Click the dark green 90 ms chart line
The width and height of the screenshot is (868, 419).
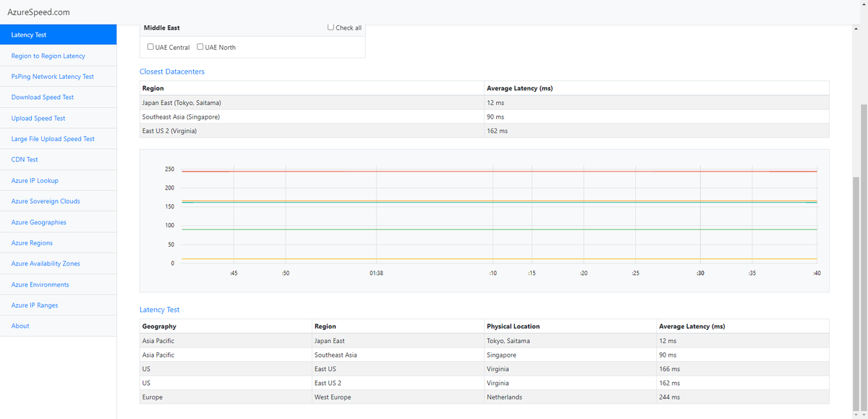(x=499, y=229)
